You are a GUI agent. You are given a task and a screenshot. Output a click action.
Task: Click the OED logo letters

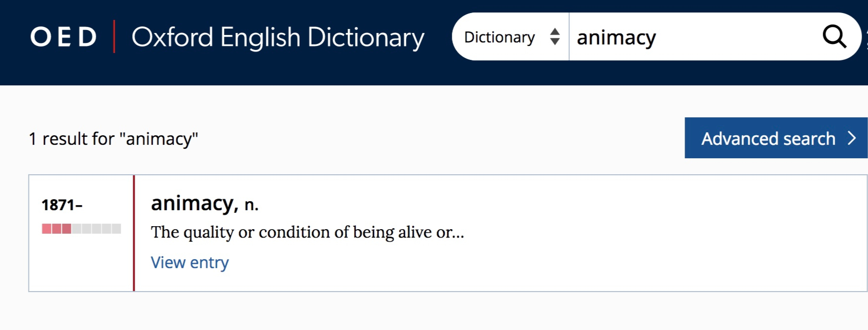pos(63,37)
